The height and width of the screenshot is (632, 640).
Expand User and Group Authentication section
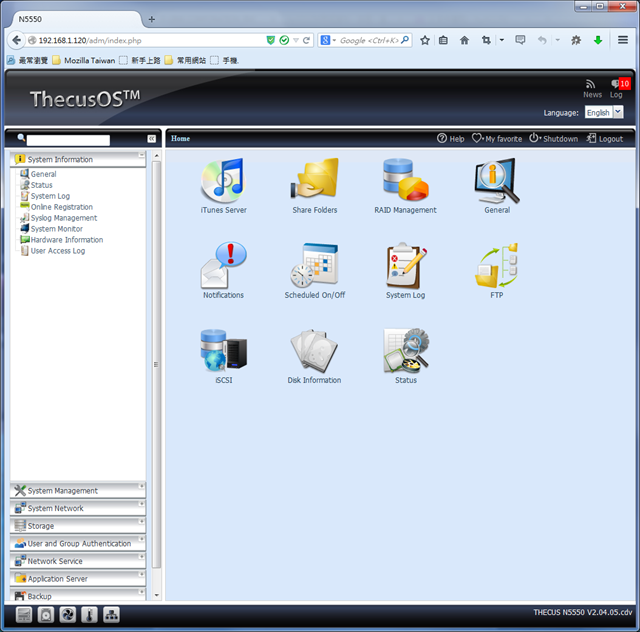click(78, 543)
